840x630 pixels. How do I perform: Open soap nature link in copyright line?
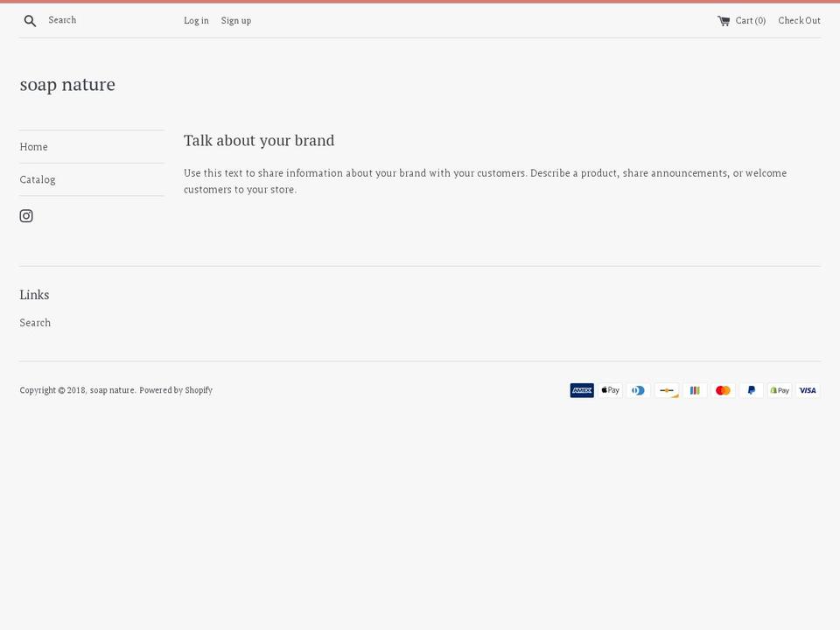(112, 390)
